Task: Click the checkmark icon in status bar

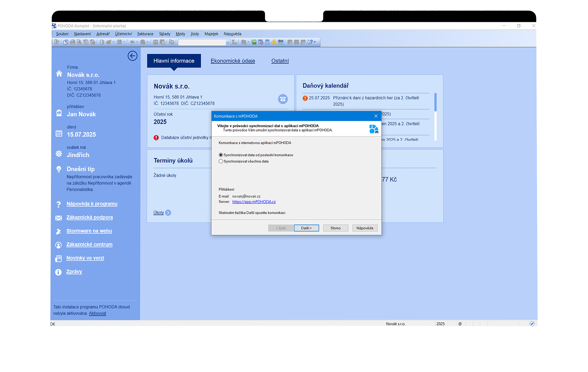Action: pyautogui.click(x=532, y=324)
